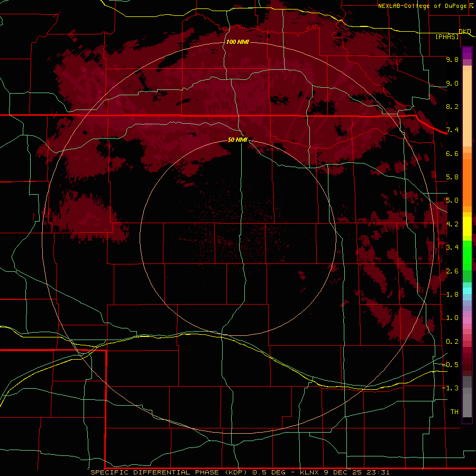Click the 1.8 value on color scale
This screenshot has height=476, width=476.
pyautogui.click(x=452, y=295)
